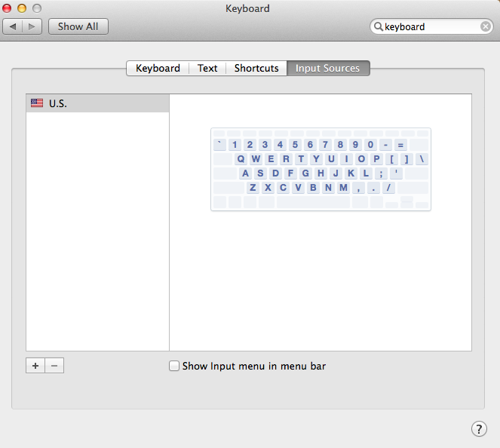Screen dimensions: 500x448
Task: Enable Show Input menu in menu bar
Action: (174, 366)
